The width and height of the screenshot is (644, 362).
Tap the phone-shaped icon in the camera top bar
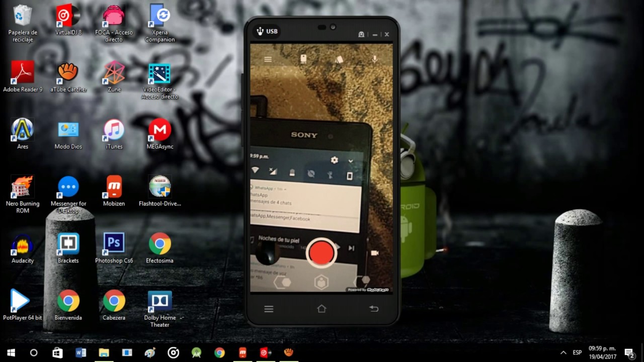pyautogui.click(x=303, y=59)
